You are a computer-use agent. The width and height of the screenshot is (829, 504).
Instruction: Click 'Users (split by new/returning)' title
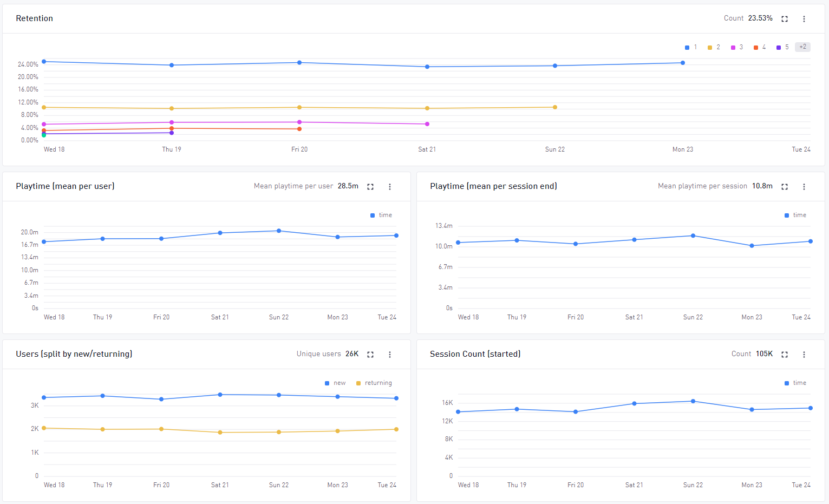[x=74, y=354]
